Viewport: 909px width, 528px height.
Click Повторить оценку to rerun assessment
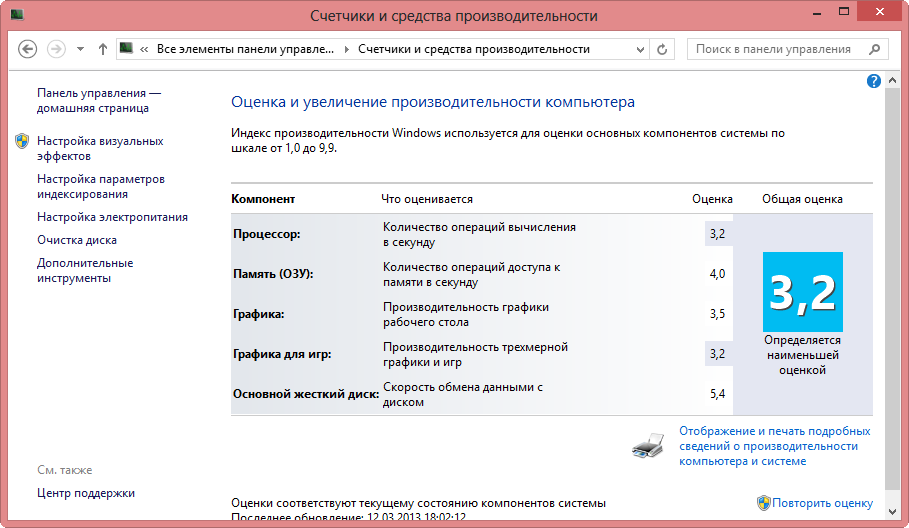822,503
